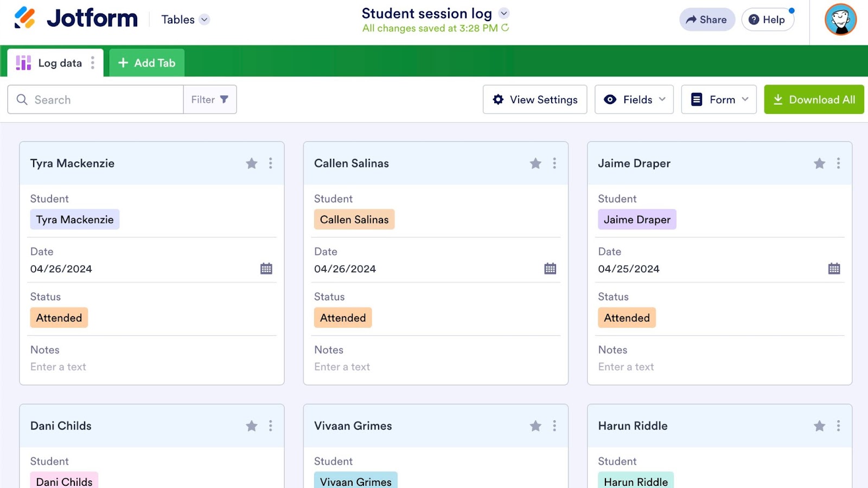This screenshot has width=868, height=488.
Task: Open the Fields visibility dropdown
Action: pos(634,99)
